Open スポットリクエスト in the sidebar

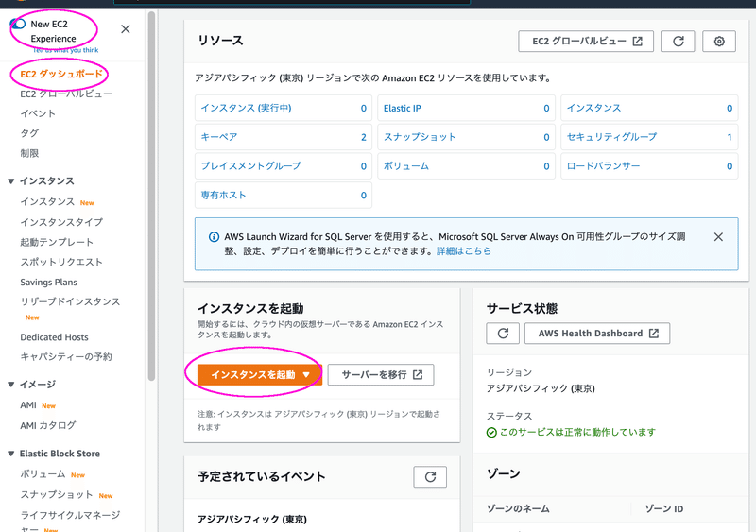click(61, 262)
